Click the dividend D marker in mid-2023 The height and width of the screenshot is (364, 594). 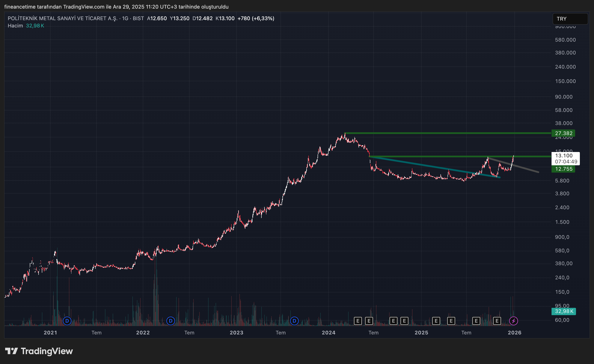(294, 321)
